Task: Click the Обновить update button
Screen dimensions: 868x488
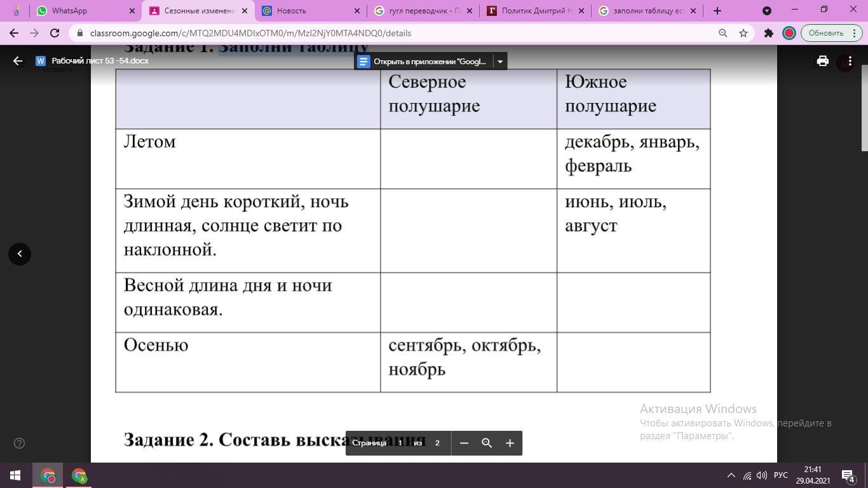Action: (825, 33)
